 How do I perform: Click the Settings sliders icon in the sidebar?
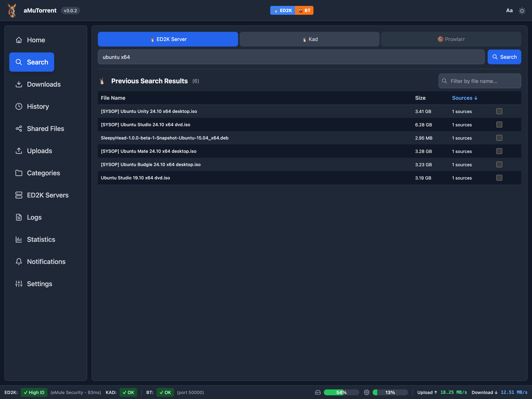(x=19, y=284)
